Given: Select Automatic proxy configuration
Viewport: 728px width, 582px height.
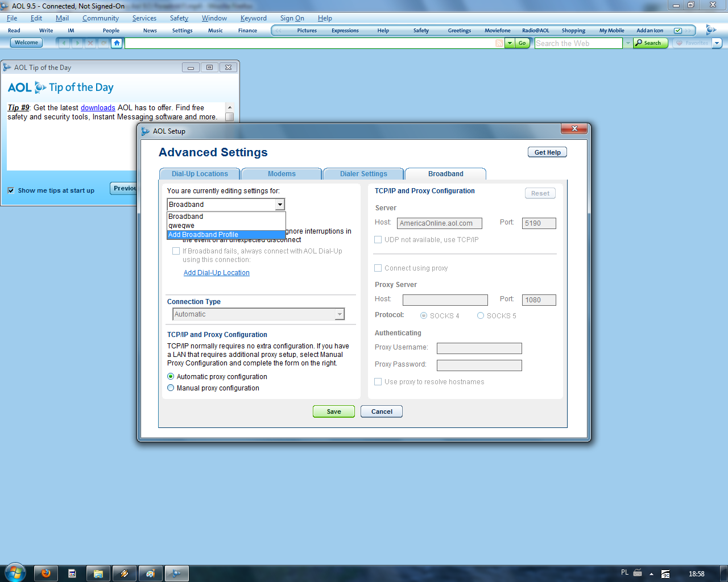Looking at the screenshot, I should [x=171, y=377].
